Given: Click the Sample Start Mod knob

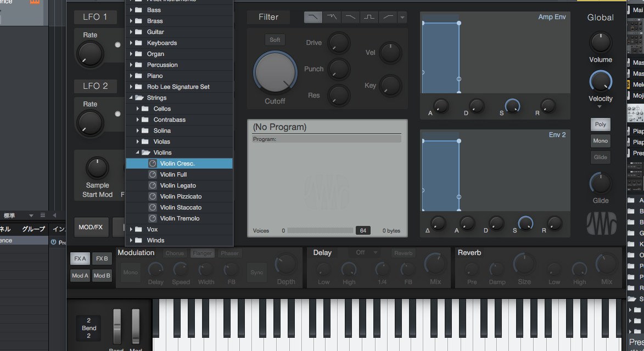Looking at the screenshot, I should coord(97,168).
